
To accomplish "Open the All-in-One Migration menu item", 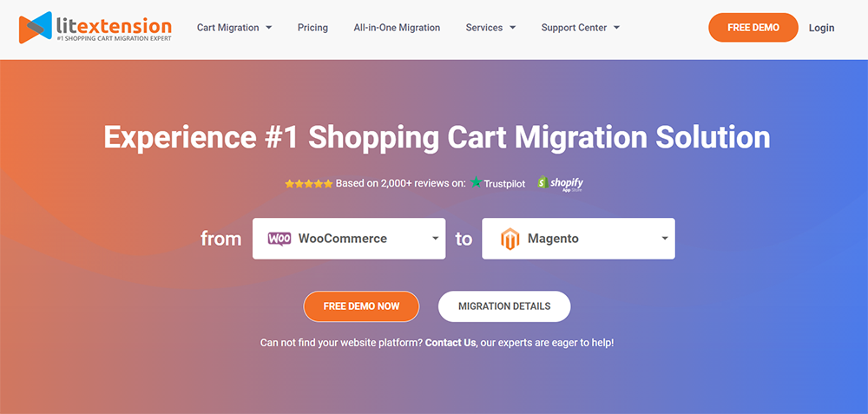I will pyautogui.click(x=397, y=28).
